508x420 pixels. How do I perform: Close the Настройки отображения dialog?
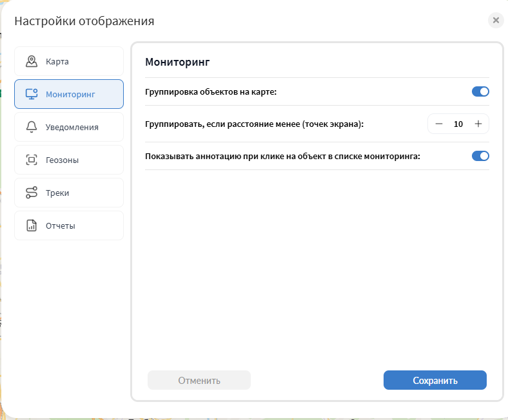pyautogui.click(x=496, y=21)
